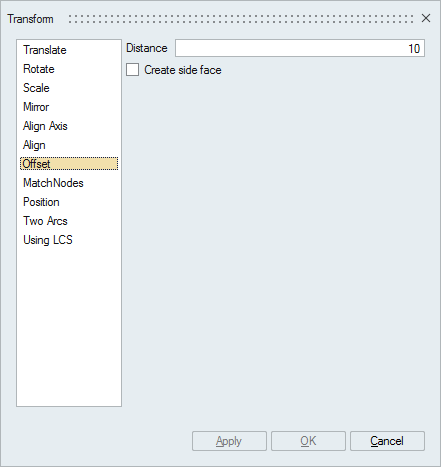Viewport: 441px width, 467px height.
Task: Enable the Create side face checkbox
Action: [x=132, y=70]
